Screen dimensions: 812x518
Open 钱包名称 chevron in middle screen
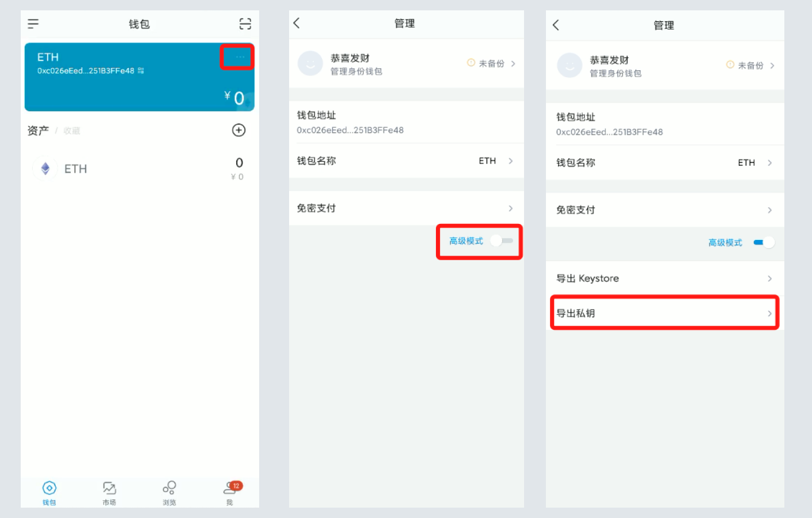510,161
